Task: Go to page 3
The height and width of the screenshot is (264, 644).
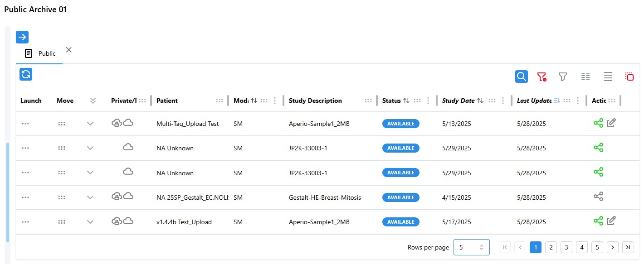Action: 566,247
